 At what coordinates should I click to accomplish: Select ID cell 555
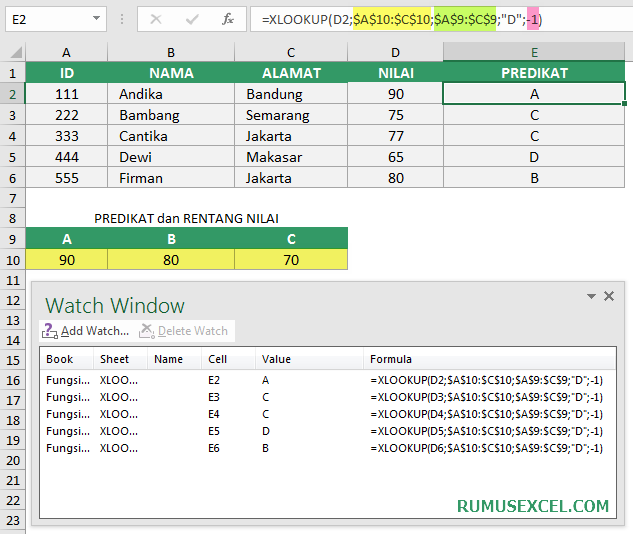(67, 178)
